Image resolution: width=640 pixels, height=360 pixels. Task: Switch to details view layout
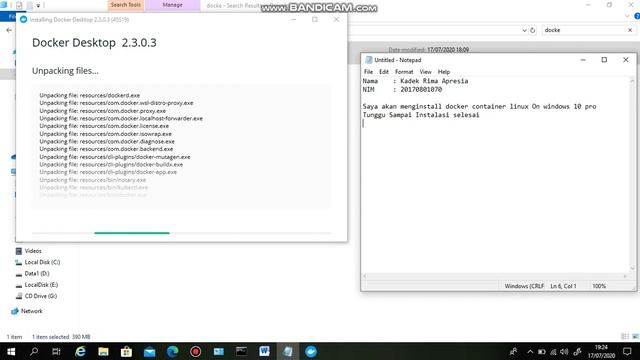pos(625,337)
